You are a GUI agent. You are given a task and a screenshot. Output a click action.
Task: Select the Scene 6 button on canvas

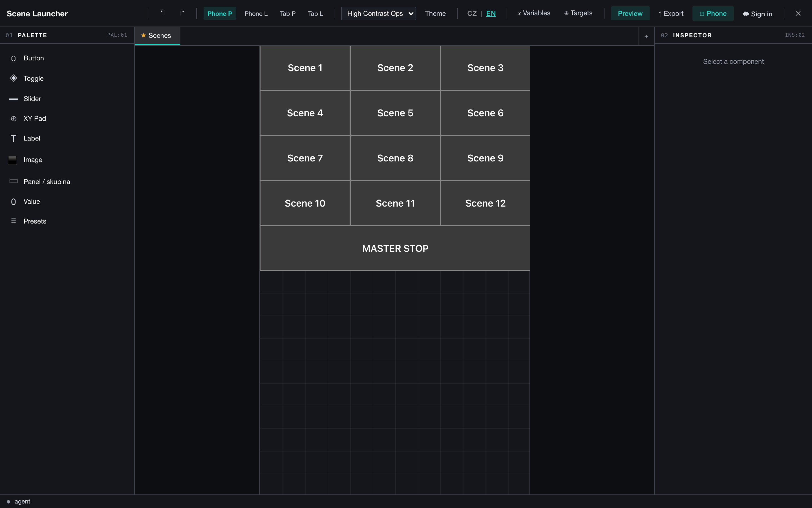(486, 113)
